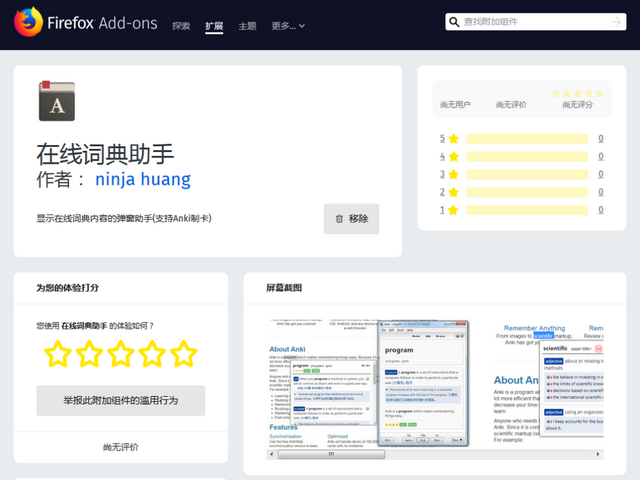The width and height of the screenshot is (640, 480).
Task: Focus the 查找附加组件 search field
Action: tap(536, 22)
